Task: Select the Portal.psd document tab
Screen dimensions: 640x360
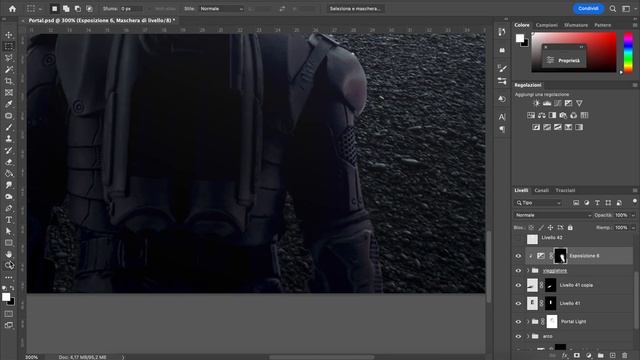Action: pos(102,20)
